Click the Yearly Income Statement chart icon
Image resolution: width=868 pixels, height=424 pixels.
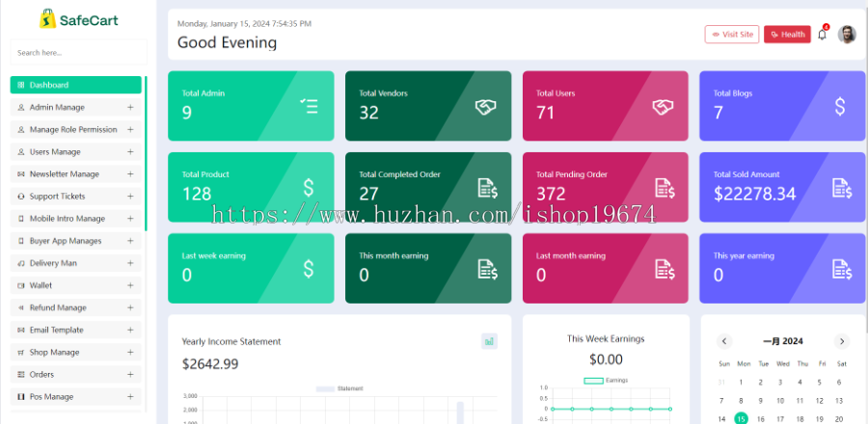click(x=489, y=342)
